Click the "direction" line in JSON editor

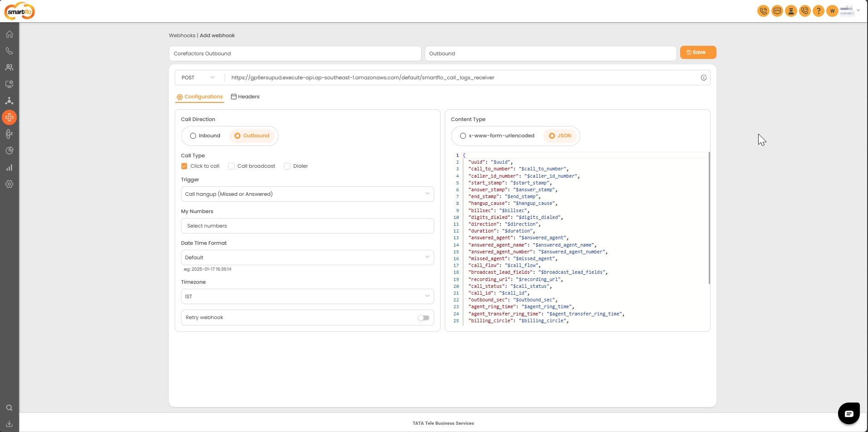pyautogui.click(x=505, y=224)
